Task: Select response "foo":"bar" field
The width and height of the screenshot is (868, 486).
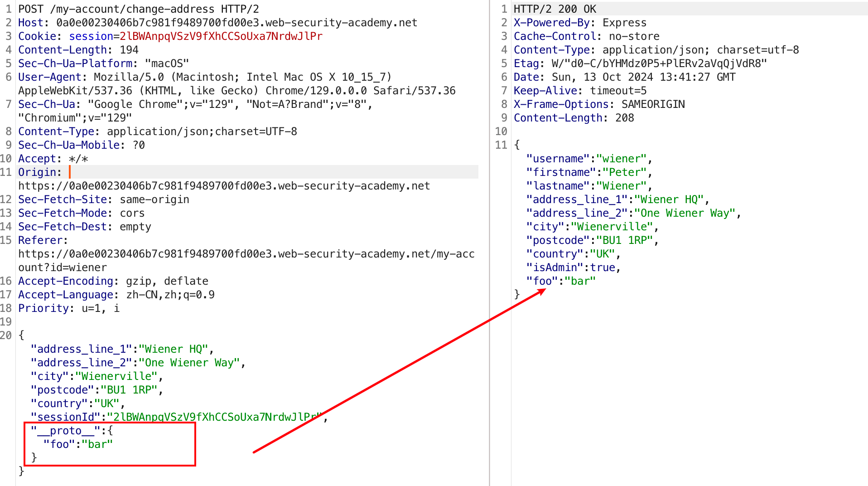Action: click(x=561, y=281)
